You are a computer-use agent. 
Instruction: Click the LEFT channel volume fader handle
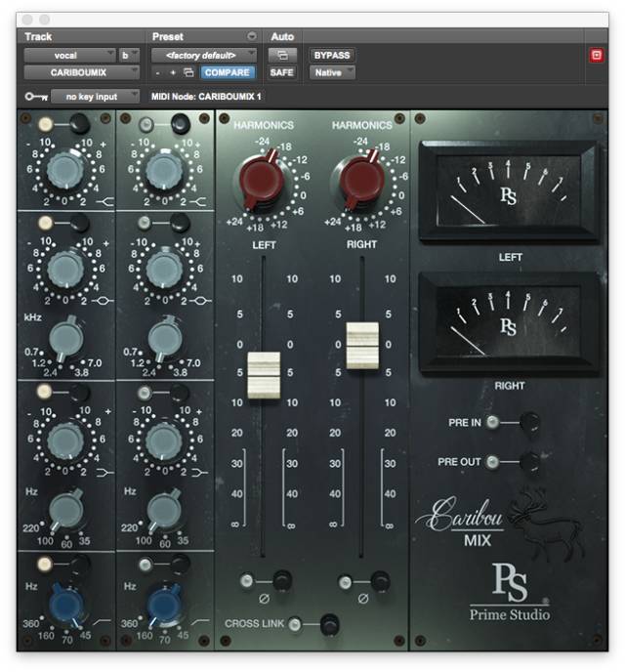[x=264, y=375]
